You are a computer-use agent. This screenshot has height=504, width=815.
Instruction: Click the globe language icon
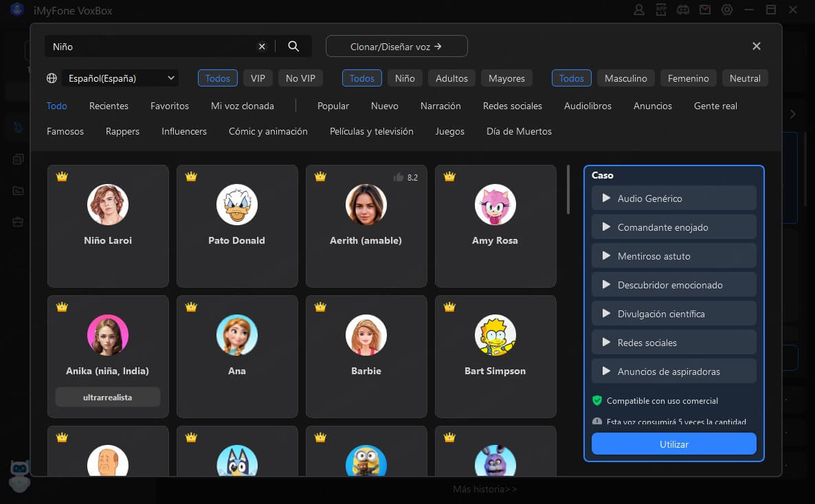coord(52,78)
